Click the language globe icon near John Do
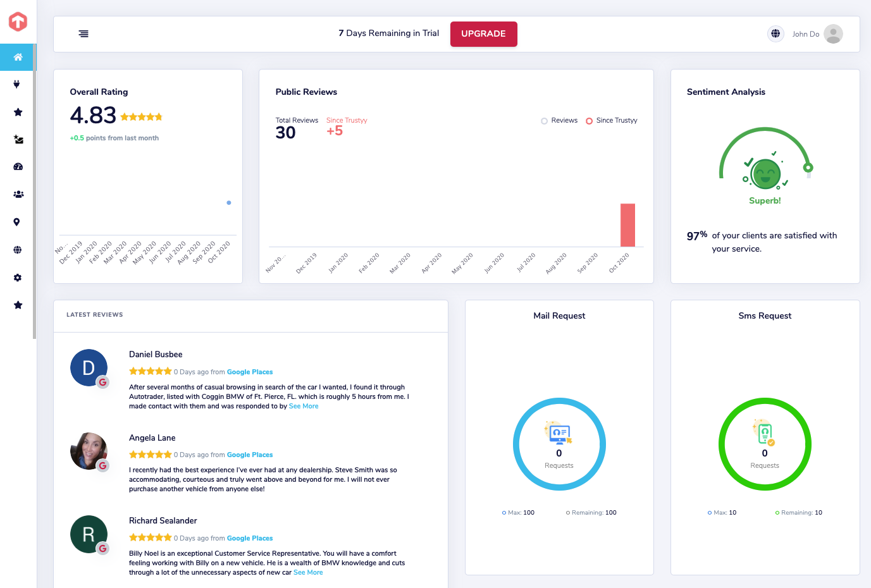This screenshot has width=871, height=588. point(775,34)
